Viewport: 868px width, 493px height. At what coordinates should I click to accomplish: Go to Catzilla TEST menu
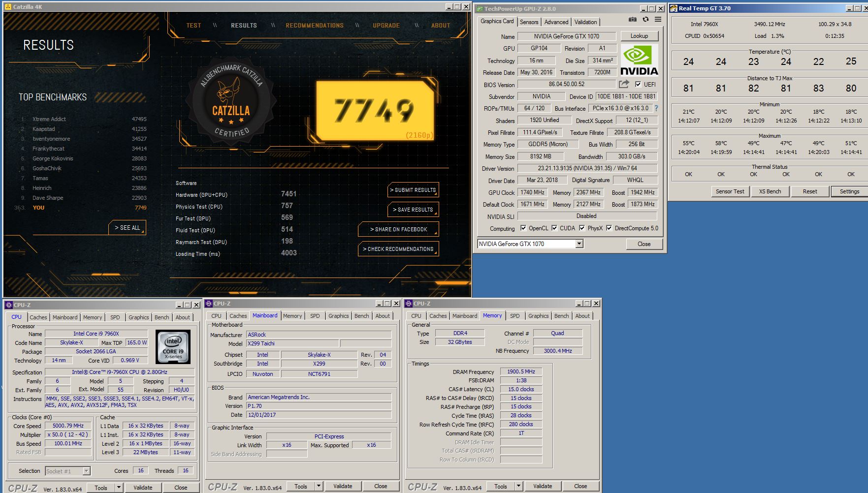pos(193,26)
